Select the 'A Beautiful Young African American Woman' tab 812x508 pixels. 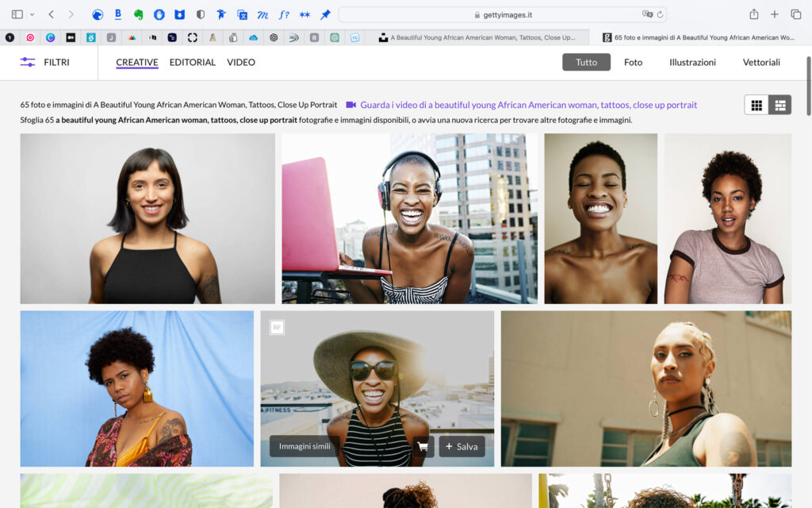pos(477,37)
